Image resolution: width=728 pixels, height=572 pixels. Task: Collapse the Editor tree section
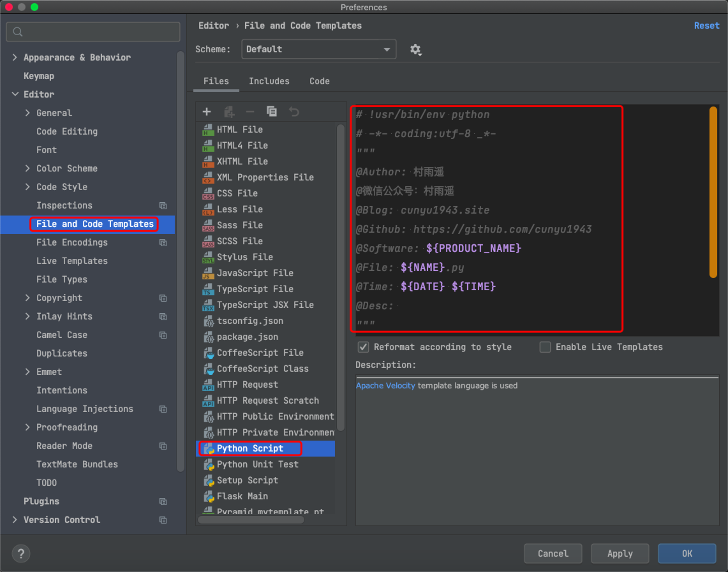click(15, 94)
